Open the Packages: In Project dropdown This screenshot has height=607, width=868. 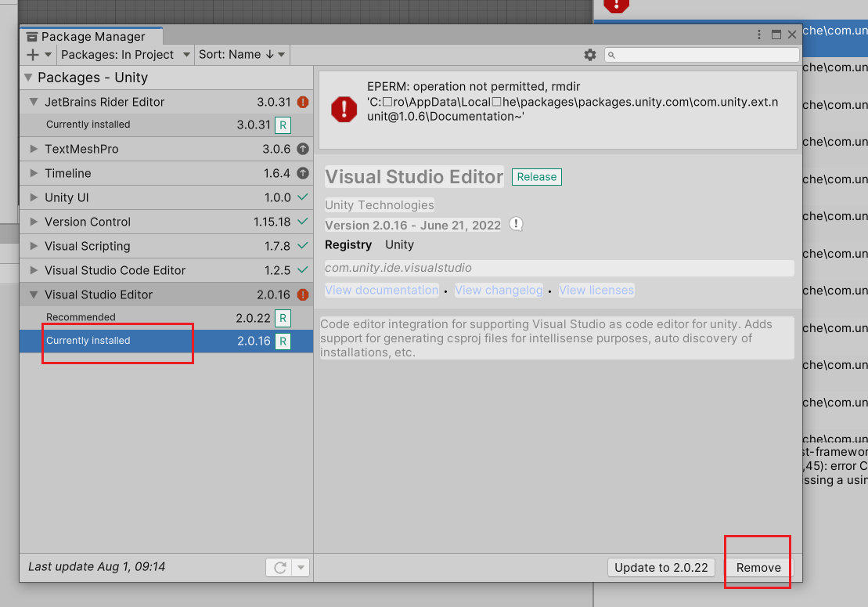[x=126, y=55]
